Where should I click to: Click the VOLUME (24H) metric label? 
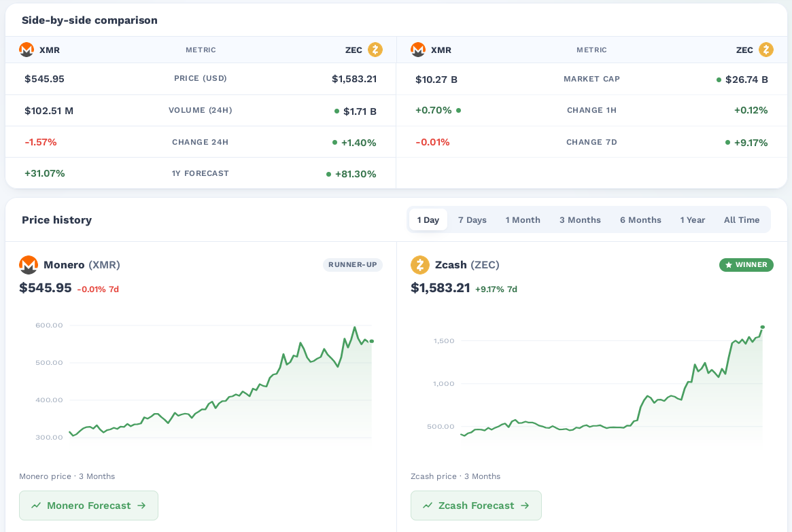201,110
